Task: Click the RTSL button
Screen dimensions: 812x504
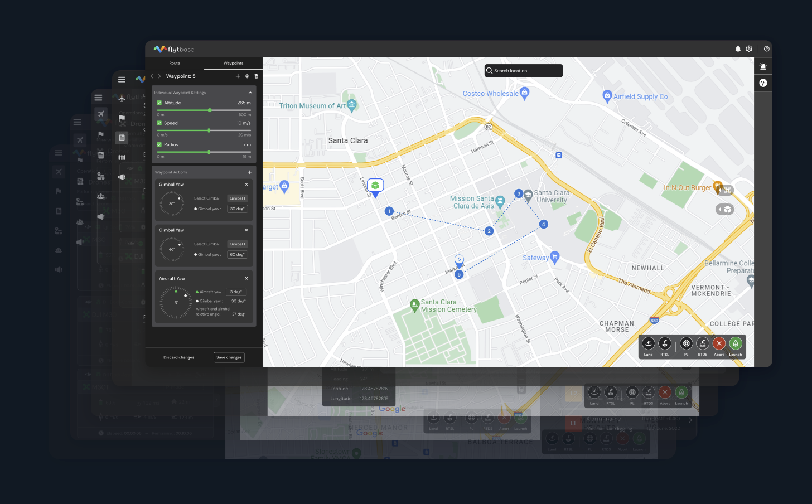Action: point(665,343)
